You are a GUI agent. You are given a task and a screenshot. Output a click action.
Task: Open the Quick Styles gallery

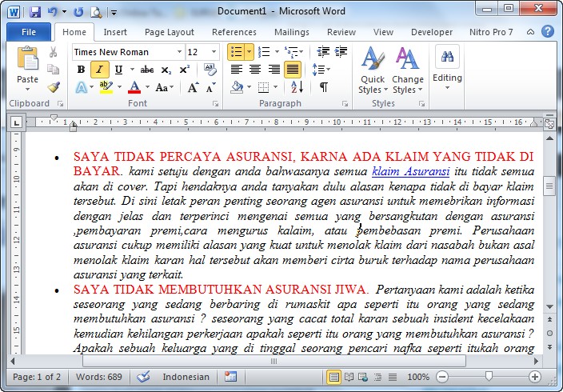click(373, 70)
